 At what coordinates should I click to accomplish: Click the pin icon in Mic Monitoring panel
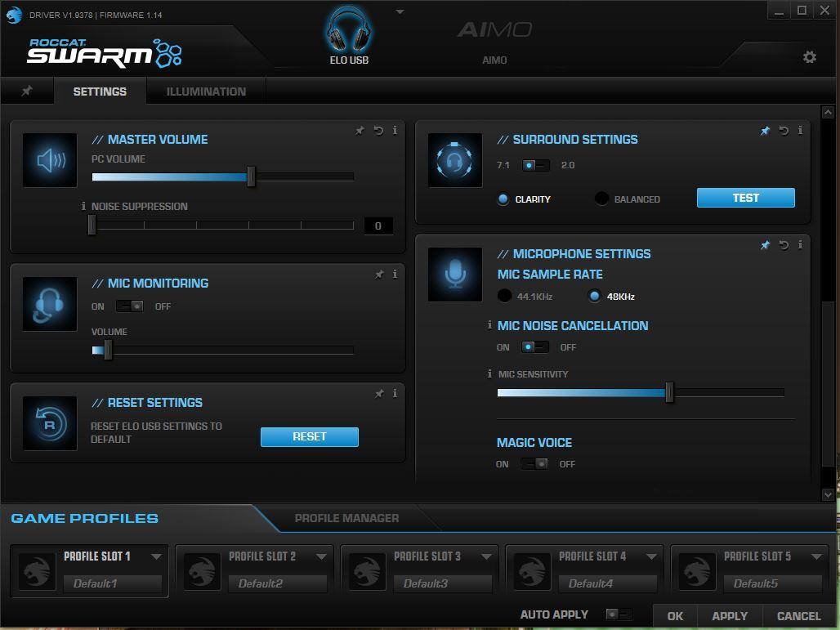tap(379, 275)
